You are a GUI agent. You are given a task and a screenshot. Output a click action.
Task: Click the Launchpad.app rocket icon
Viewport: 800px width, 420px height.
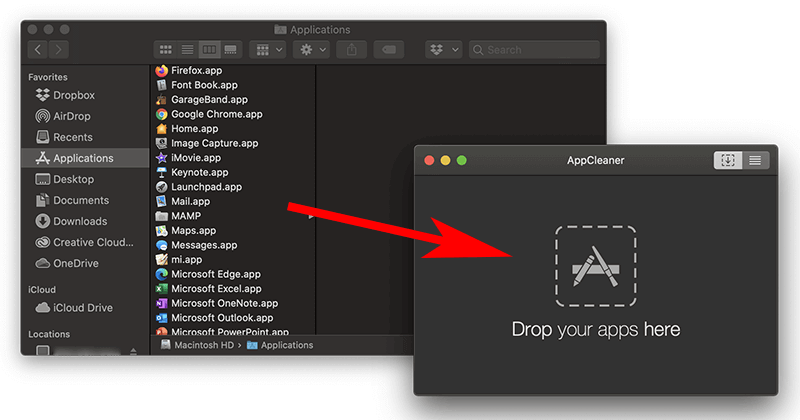pyautogui.click(x=162, y=187)
